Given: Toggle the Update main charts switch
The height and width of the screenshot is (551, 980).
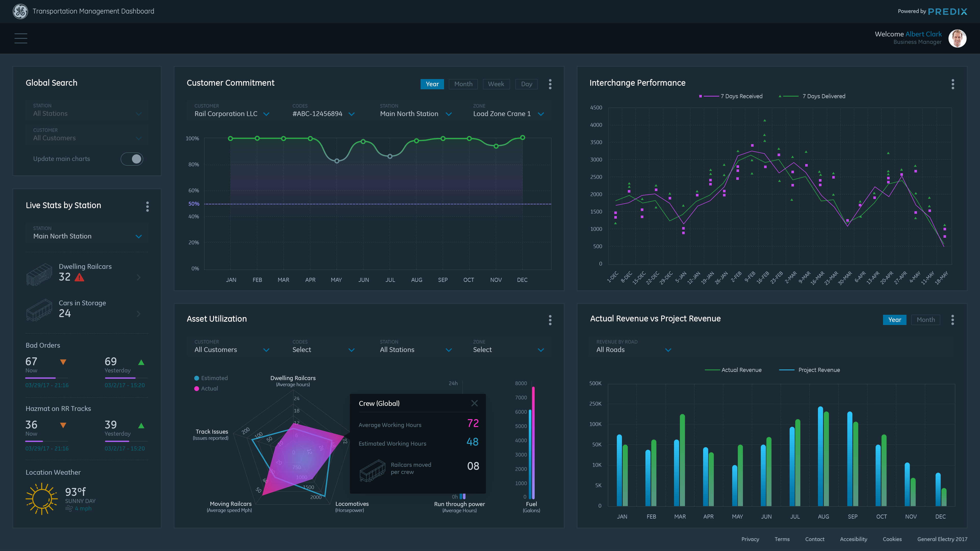Looking at the screenshot, I should 132,159.
